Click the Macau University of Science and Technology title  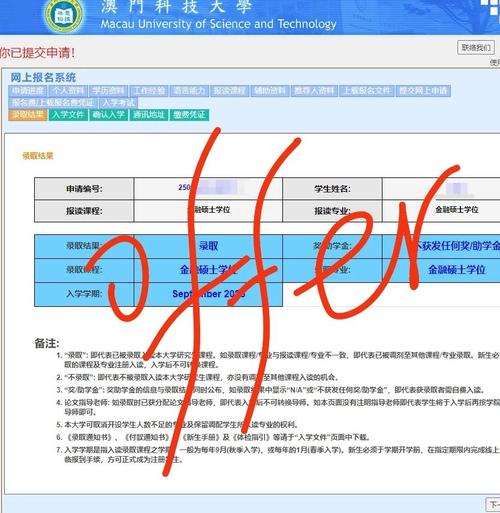coord(218,24)
